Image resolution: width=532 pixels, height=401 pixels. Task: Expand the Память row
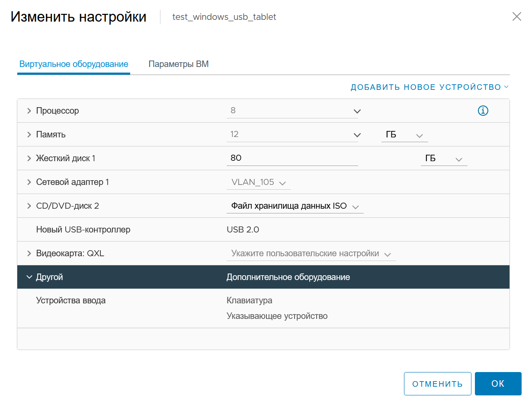[29, 135]
